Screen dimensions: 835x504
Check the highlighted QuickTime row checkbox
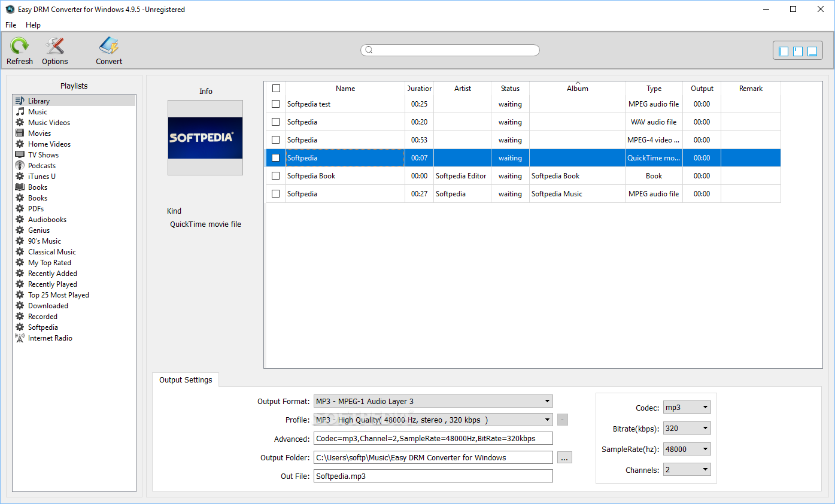pos(276,158)
